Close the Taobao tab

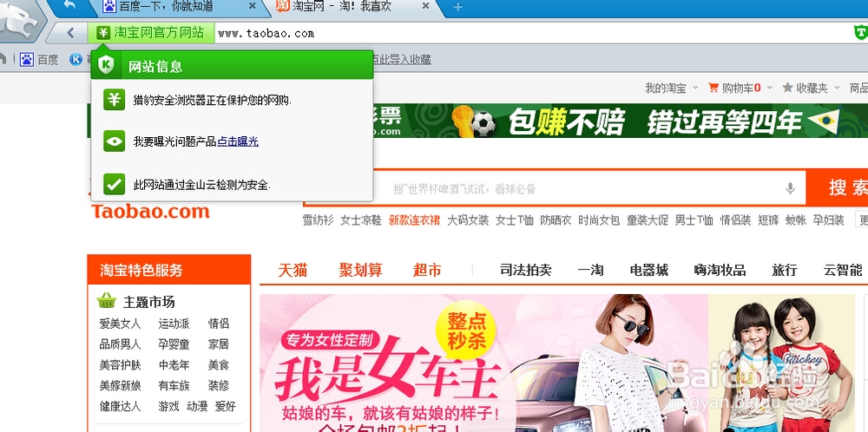pyautogui.click(x=425, y=6)
